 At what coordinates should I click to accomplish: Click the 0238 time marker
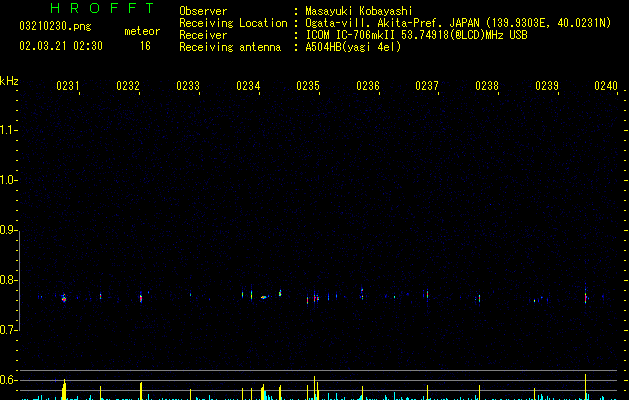(x=487, y=86)
